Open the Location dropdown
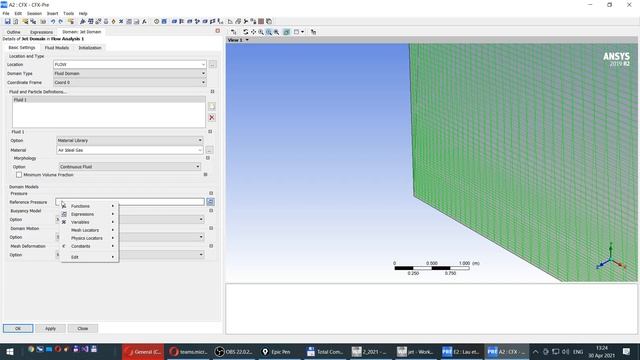 point(203,64)
